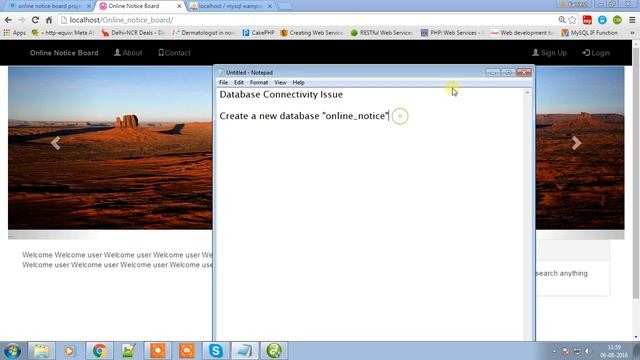Open Notepad Help menu

pyautogui.click(x=298, y=82)
